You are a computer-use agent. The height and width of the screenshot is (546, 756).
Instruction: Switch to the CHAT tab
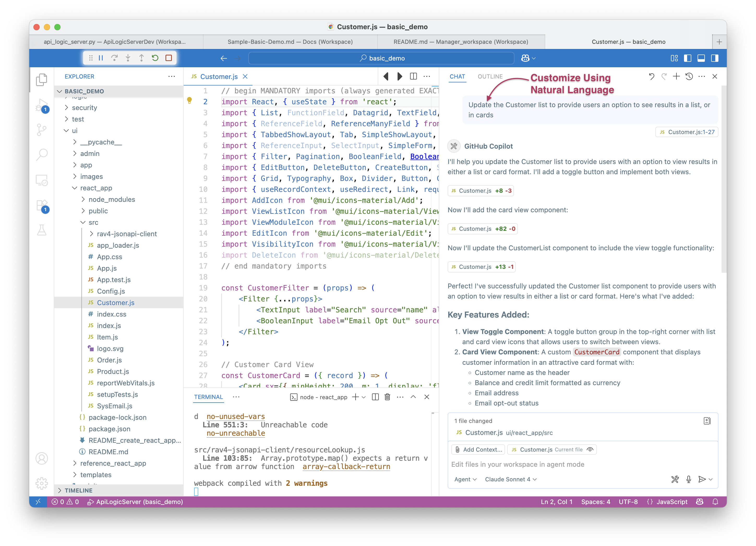[x=457, y=76]
